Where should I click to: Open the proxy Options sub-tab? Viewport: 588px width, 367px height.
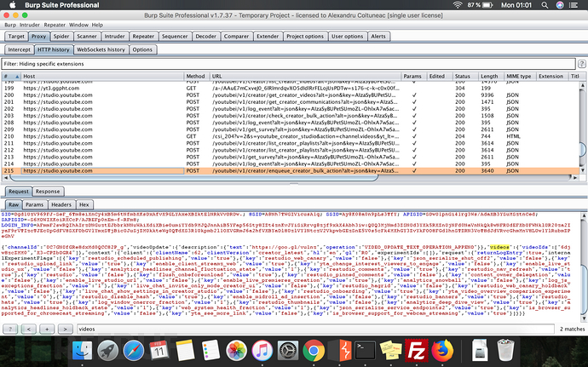click(142, 49)
